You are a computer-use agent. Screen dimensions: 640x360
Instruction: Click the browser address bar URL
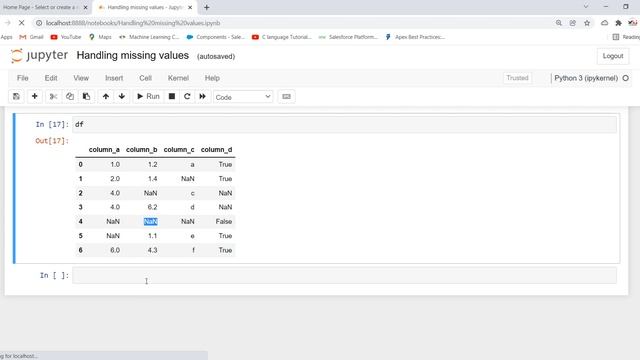(133, 23)
